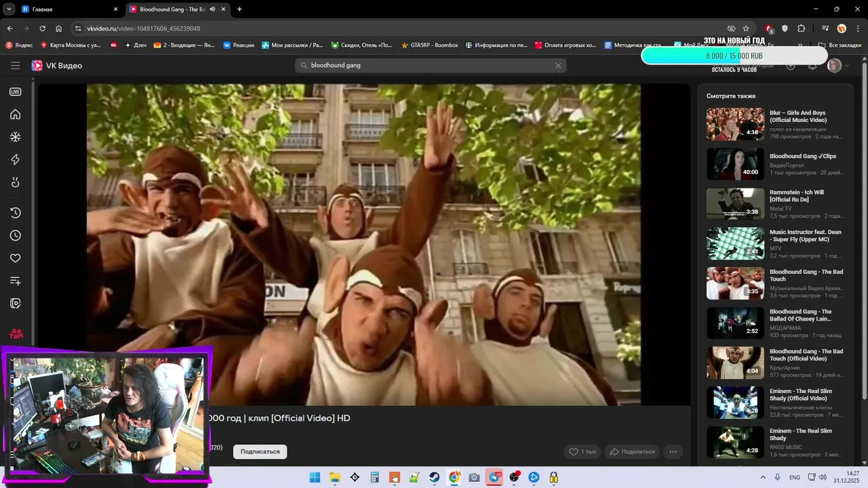Open Windows Start menu

(315, 477)
